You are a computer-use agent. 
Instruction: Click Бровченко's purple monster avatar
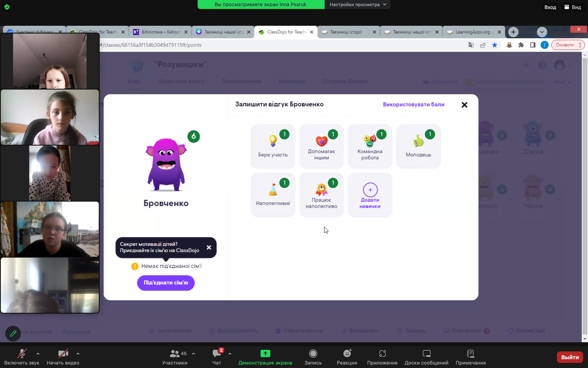(x=166, y=165)
